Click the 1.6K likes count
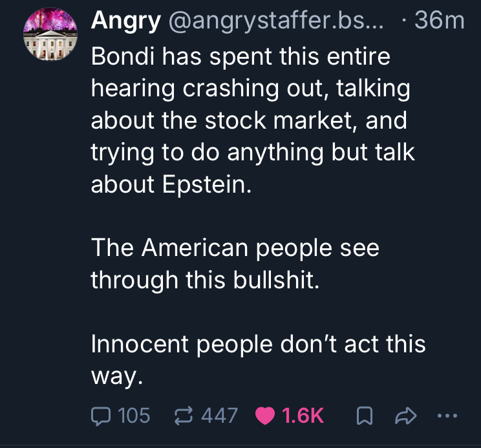The height and width of the screenshot is (448, 481). (303, 415)
